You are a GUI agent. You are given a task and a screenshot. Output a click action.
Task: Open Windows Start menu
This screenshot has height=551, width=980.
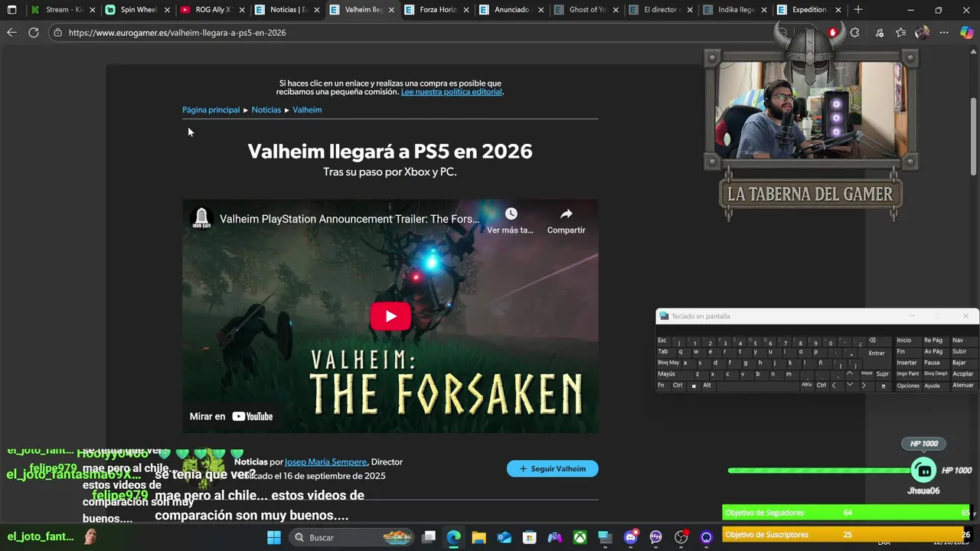click(x=273, y=537)
